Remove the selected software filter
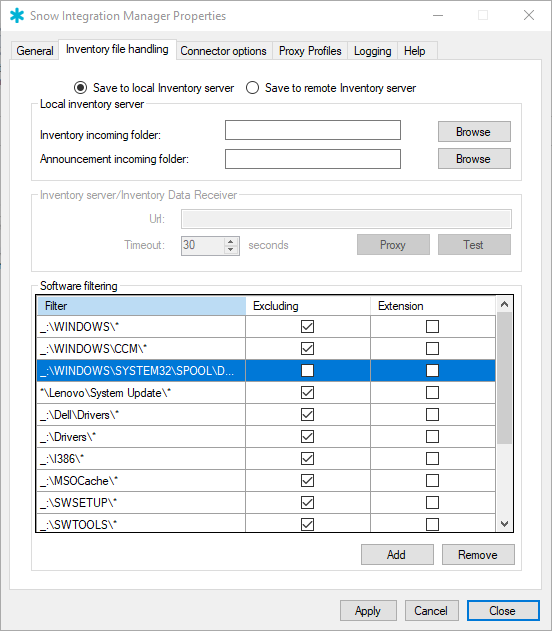This screenshot has height=631, width=552. pyautogui.click(x=478, y=555)
